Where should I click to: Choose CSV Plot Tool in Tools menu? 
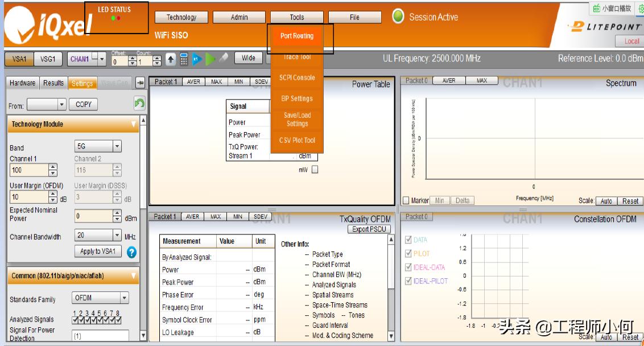coord(297,140)
